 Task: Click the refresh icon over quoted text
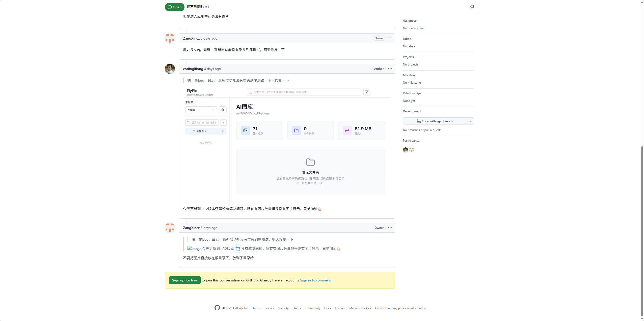pyautogui.click(x=237, y=249)
